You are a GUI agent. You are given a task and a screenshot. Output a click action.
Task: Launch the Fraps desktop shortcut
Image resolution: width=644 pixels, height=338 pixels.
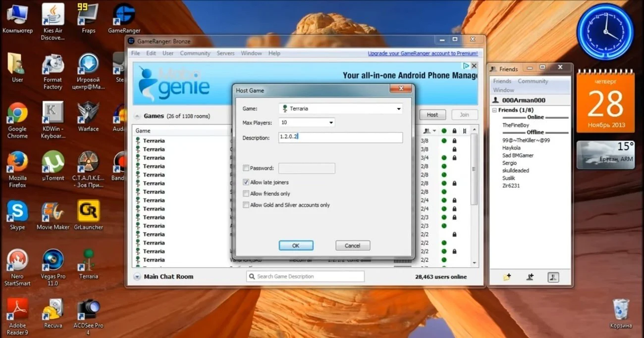pyautogui.click(x=88, y=19)
